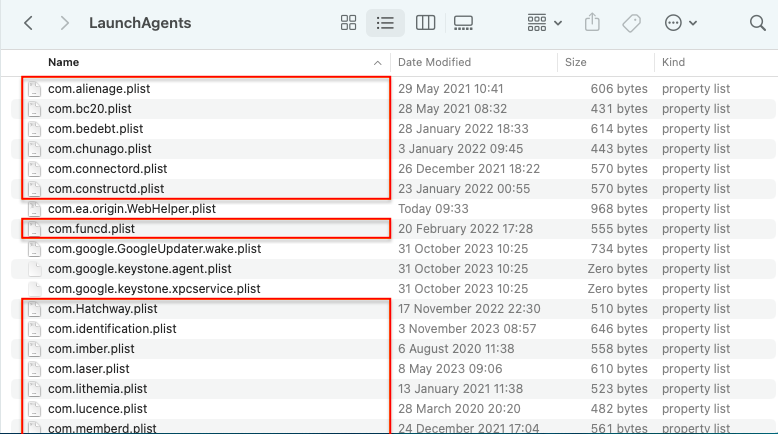
Task: Select com.google.keystone.xpcservice.plist file name
Action: coord(154,289)
